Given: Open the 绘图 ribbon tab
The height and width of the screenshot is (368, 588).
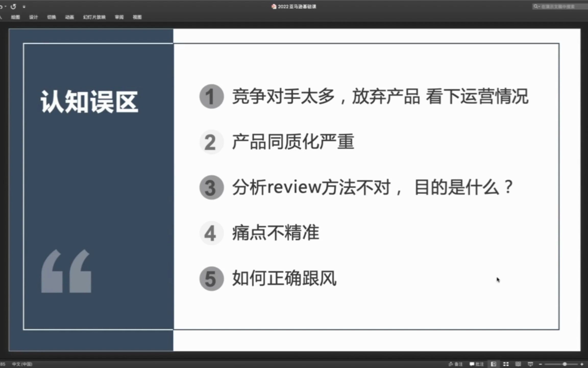Looking at the screenshot, I should pos(15,17).
